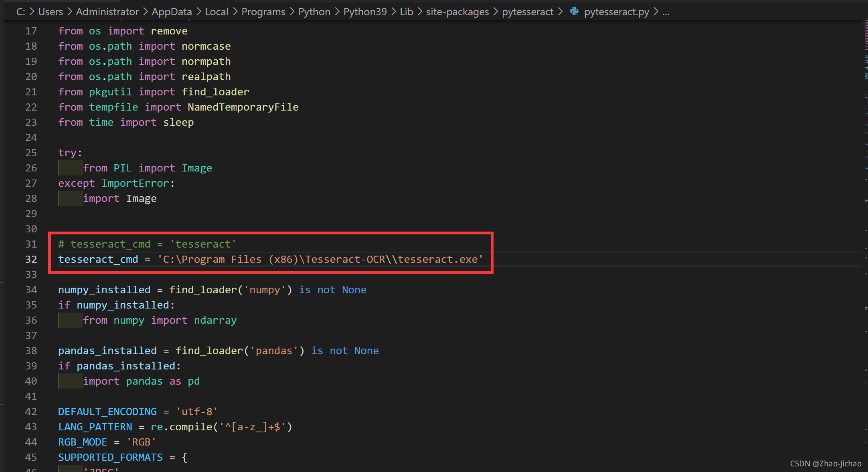Click the Administrator breadcrumb segment
The width and height of the screenshot is (868, 472).
[x=107, y=12]
